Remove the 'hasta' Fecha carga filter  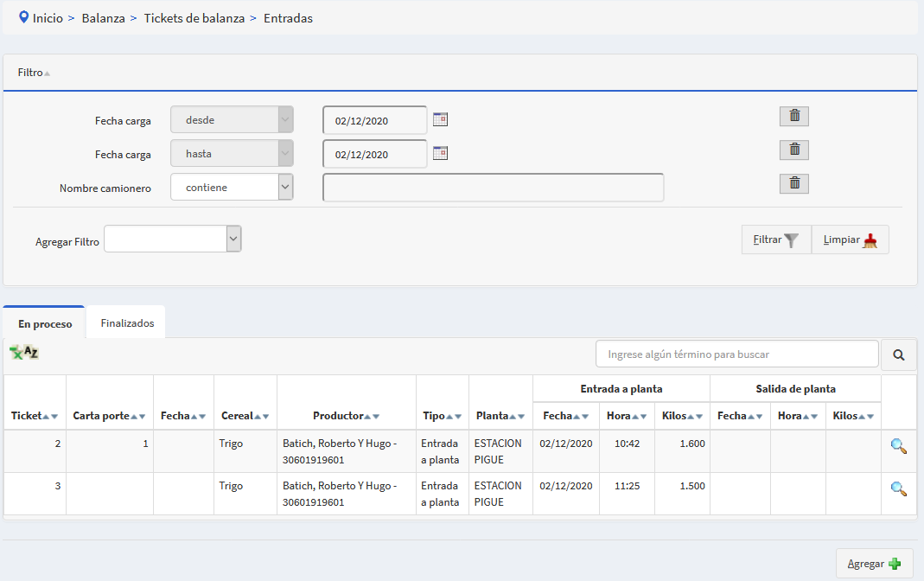pos(793,150)
